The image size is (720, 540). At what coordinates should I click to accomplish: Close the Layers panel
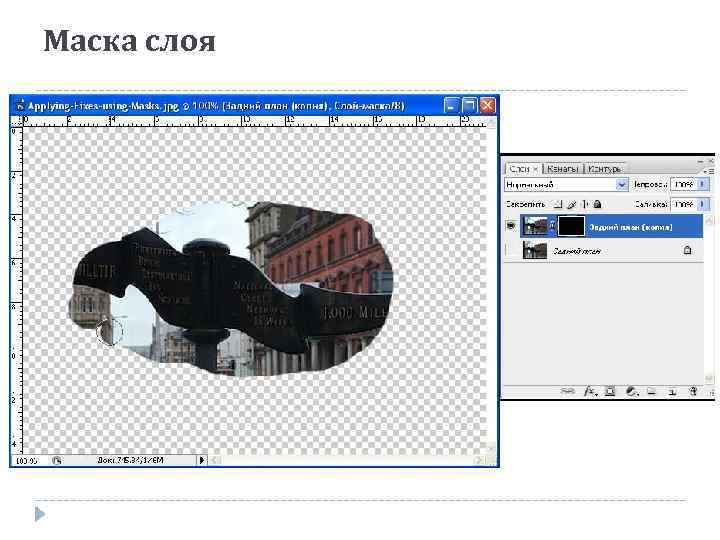(x=710, y=161)
